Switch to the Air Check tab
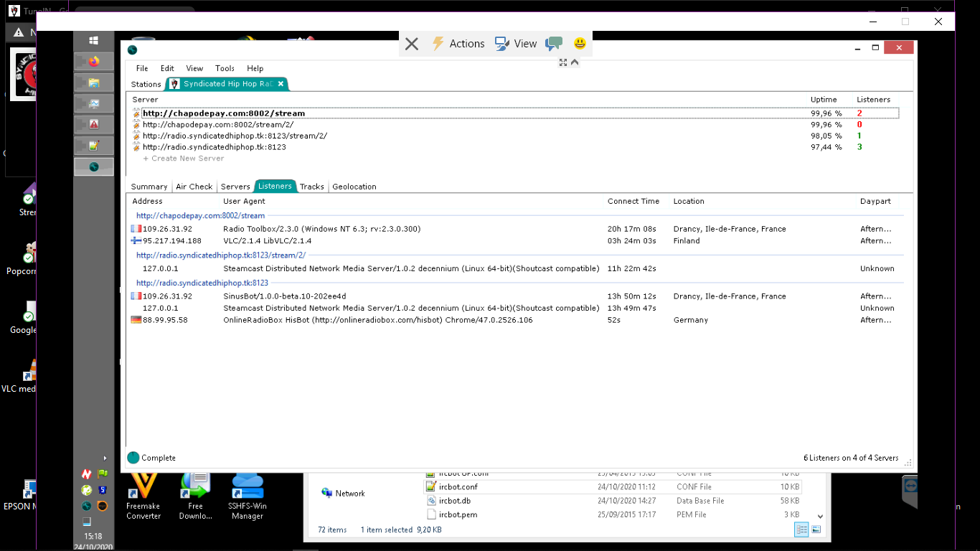 (194, 187)
